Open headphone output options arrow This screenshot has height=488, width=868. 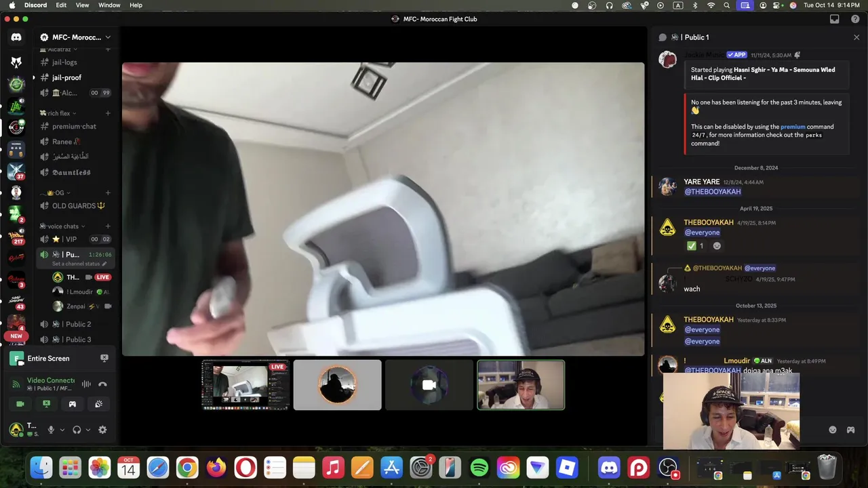click(88, 430)
